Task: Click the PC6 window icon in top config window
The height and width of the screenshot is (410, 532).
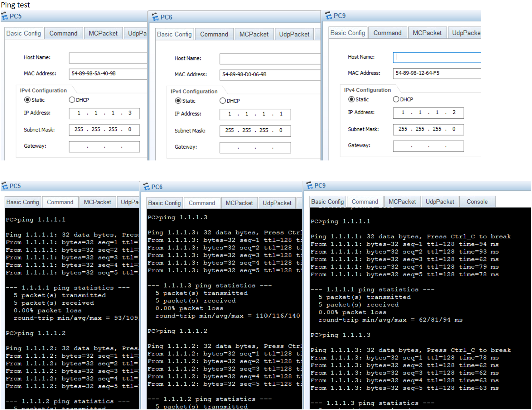Action: point(155,17)
